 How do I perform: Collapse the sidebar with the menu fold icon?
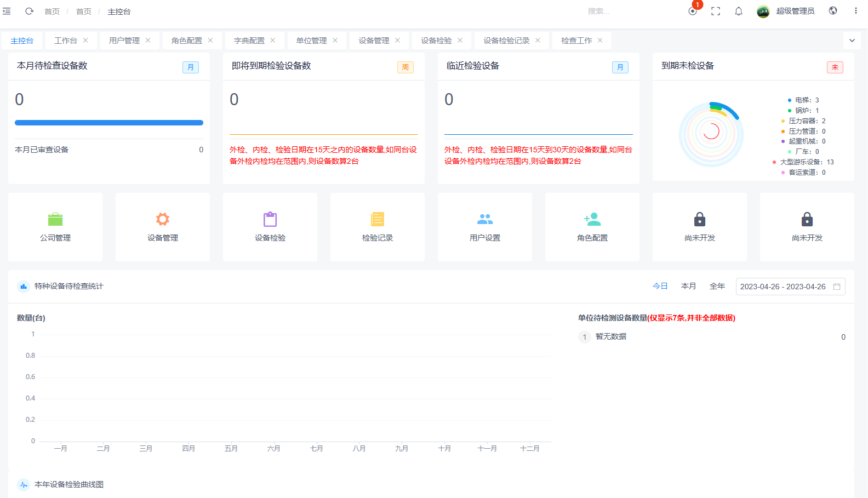pos(7,11)
